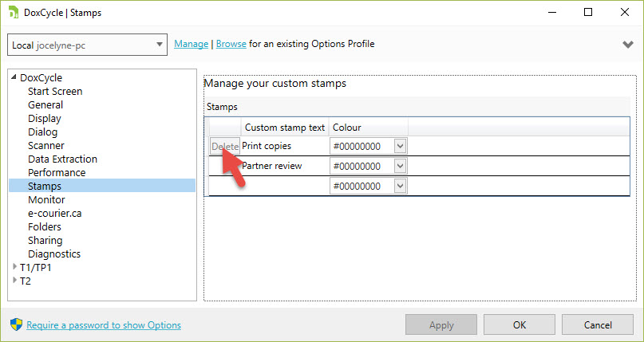Select Start Screen in the options tree
This screenshot has height=342, width=644.
(55, 91)
